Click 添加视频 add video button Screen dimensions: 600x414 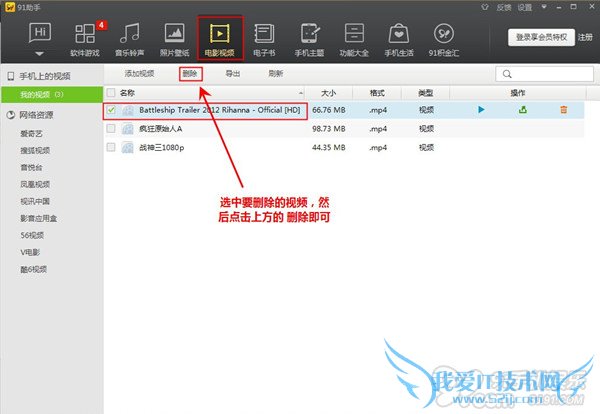139,73
